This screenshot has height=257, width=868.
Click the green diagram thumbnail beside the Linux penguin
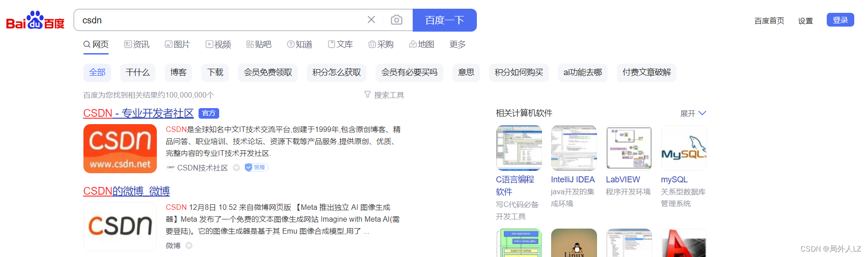click(519, 243)
